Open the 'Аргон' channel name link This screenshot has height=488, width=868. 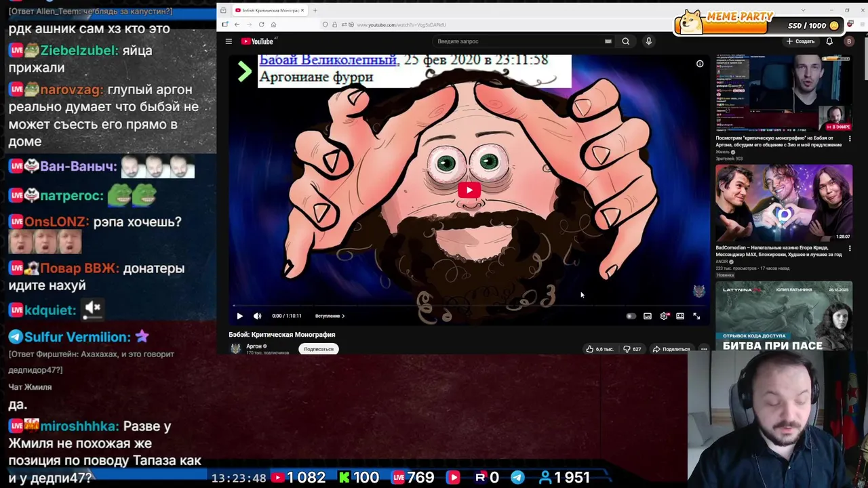point(254,346)
